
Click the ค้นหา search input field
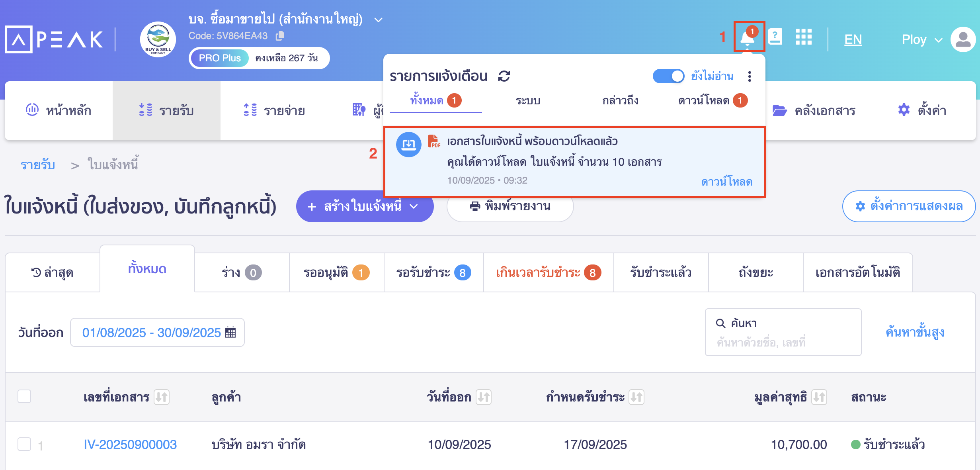click(x=783, y=332)
